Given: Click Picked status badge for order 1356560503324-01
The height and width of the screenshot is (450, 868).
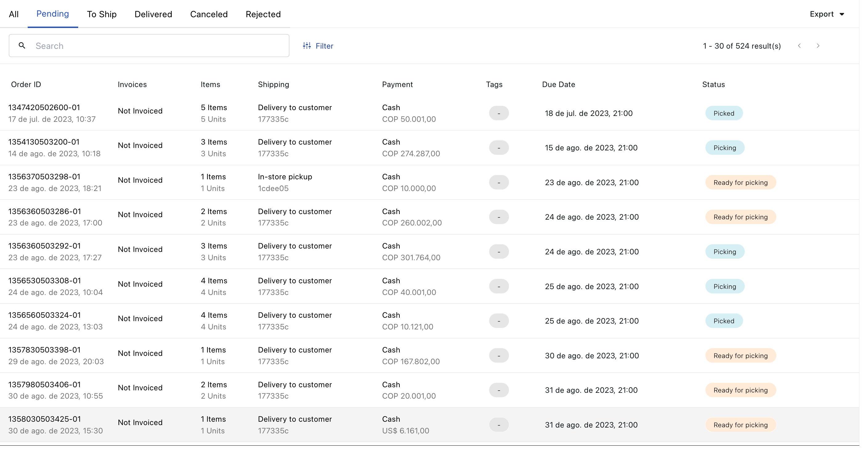Looking at the screenshot, I should pyautogui.click(x=723, y=321).
